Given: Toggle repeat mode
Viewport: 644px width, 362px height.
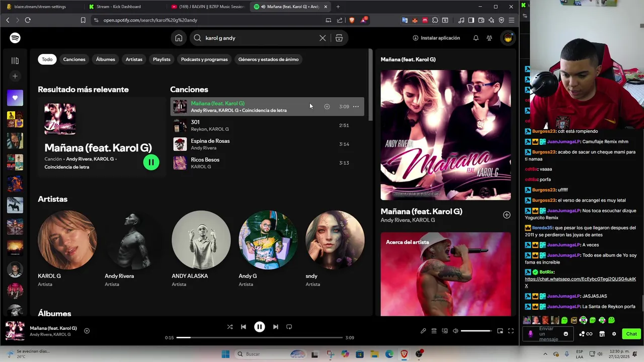Looking at the screenshot, I should click(289, 327).
